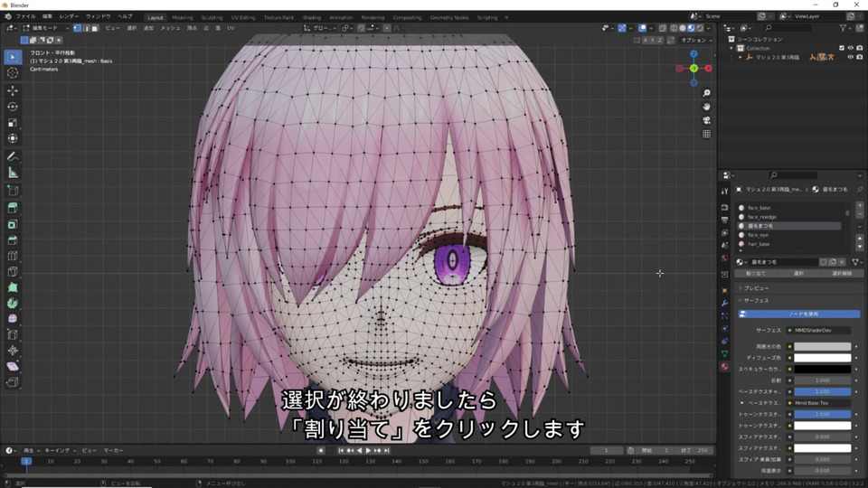The image size is (868, 488).
Task: Switch to the UV Editing workspace tab
Action: coord(243,18)
